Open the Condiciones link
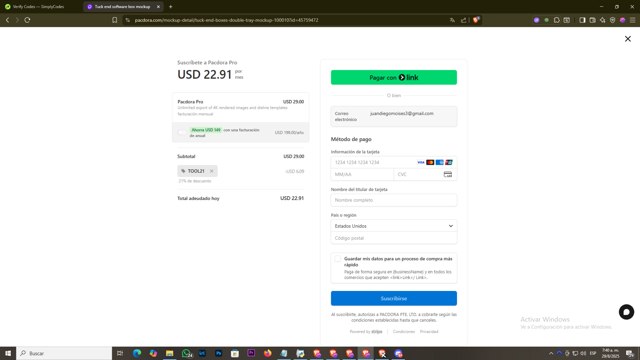This screenshot has width=640, height=360. pyautogui.click(x=404, y=331)
